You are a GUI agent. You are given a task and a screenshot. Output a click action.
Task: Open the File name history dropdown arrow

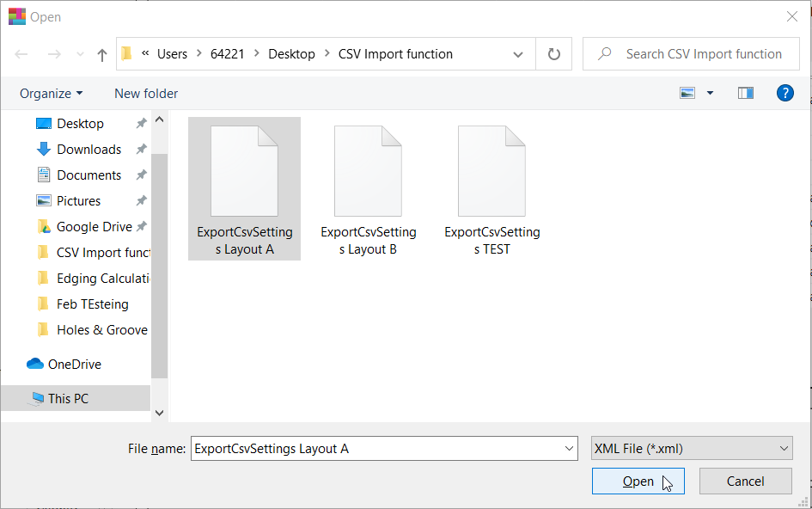(x=569, y=448)
